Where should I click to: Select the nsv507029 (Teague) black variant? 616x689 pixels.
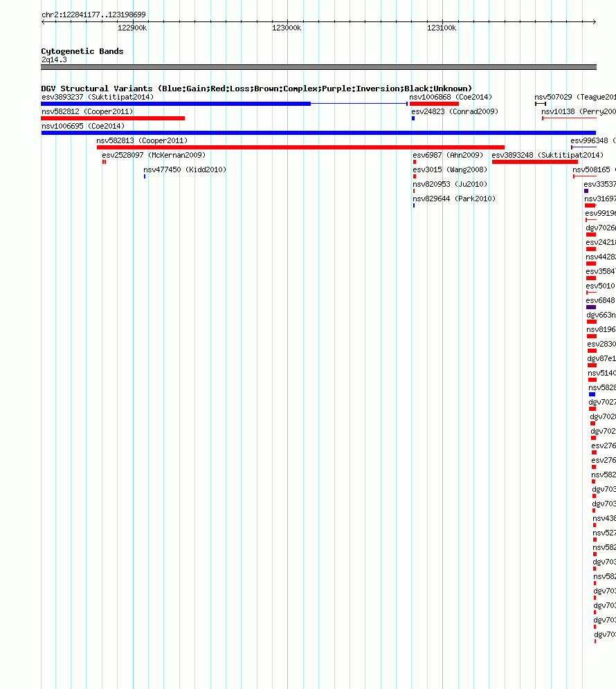(x=541, y=104)
